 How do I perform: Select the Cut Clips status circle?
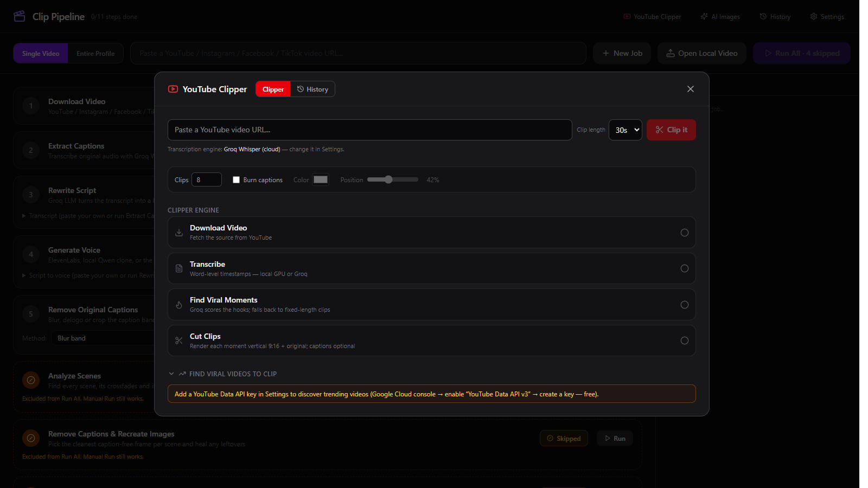(685, 341)
